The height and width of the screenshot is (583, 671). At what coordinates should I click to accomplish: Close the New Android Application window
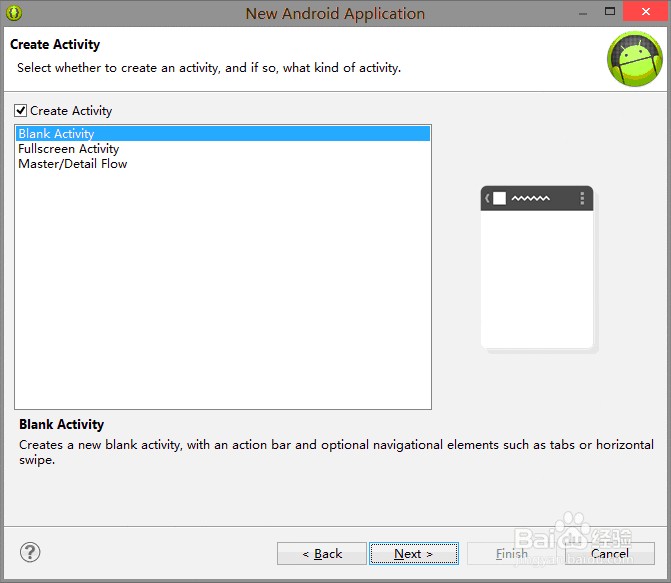[646, 11]
